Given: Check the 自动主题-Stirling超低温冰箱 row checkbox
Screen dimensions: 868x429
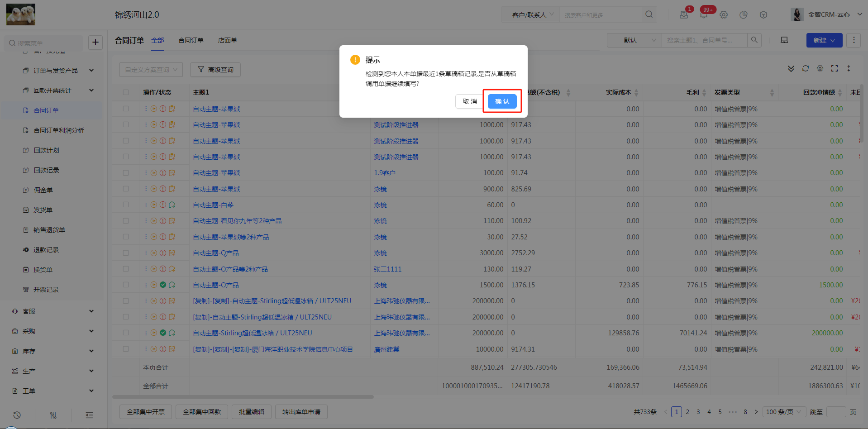Looking at the screenshot, I should tap(126, 333).
